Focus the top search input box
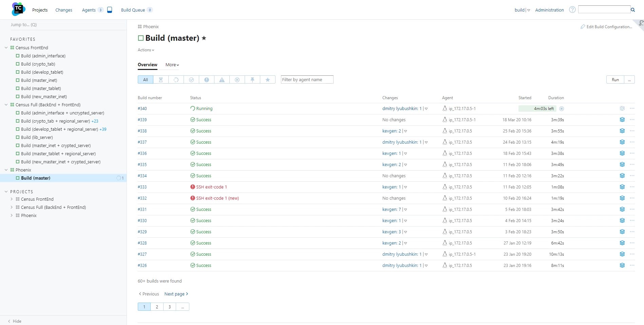 604,10
